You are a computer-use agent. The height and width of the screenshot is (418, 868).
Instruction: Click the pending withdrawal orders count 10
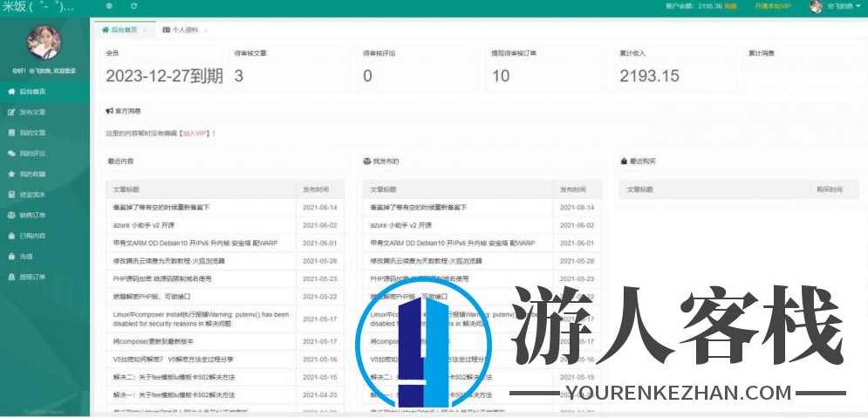click(501, 77)
